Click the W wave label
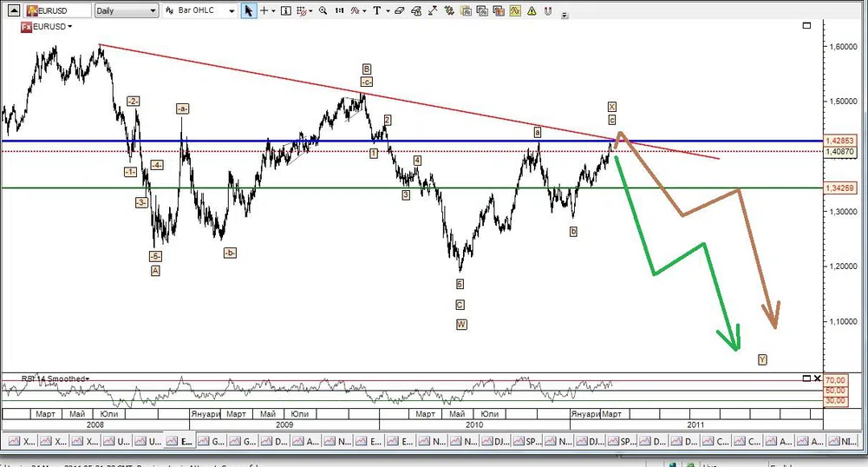This screenshot has height=467, width=868. (x=461, y=325)
